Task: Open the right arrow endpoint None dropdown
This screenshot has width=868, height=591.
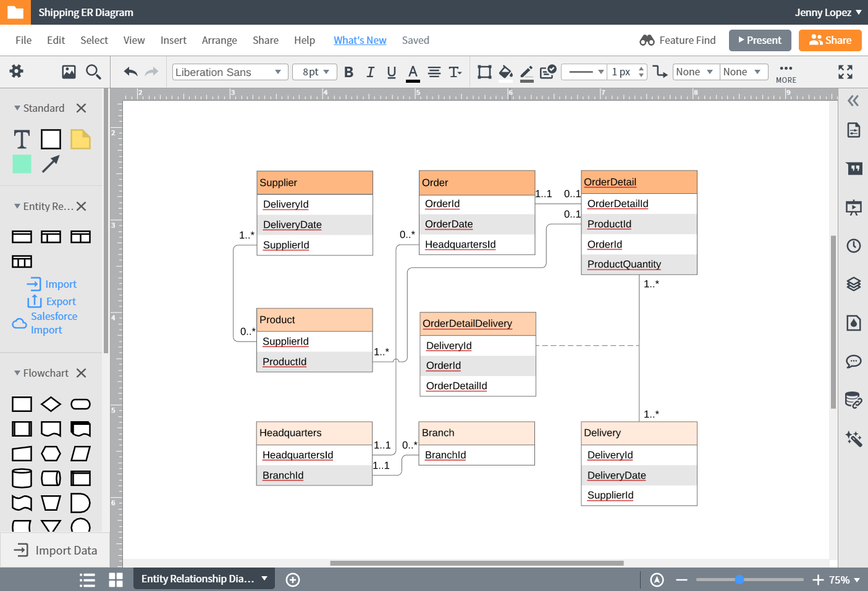Action: click(744, 72)
